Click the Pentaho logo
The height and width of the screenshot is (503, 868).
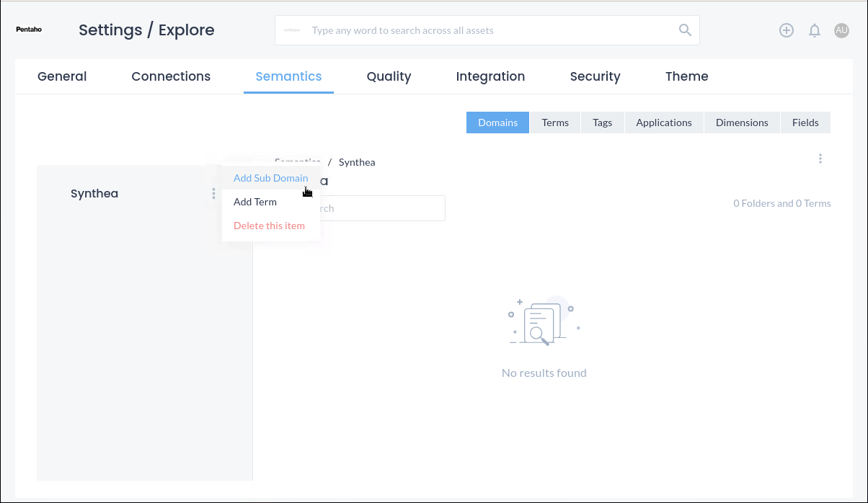(29, 30)
